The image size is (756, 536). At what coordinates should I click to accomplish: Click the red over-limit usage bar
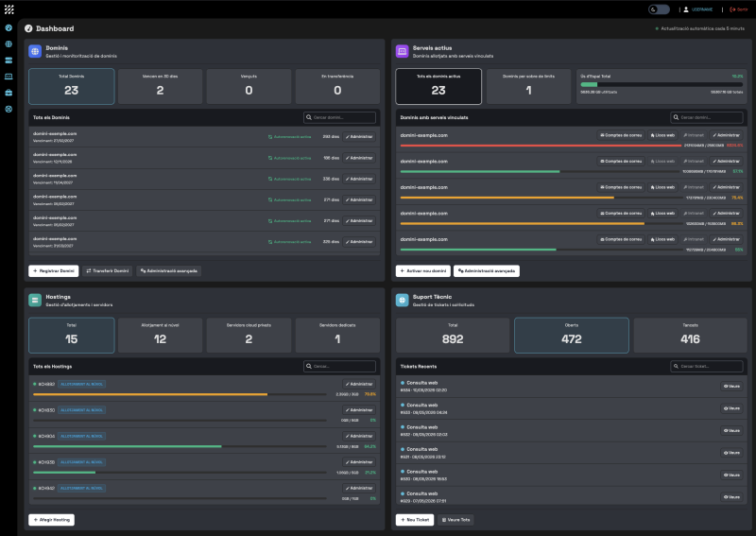pos(541,146)
